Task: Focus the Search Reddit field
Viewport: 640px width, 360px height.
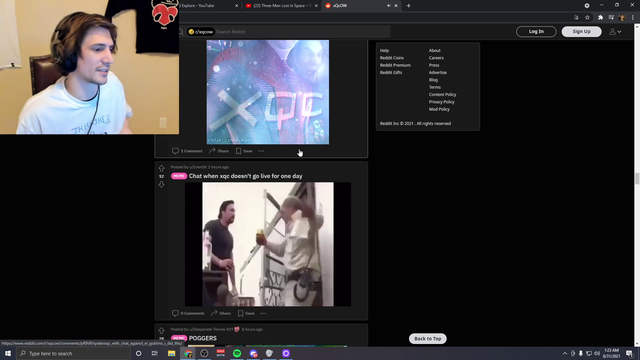Action: pyautogui.click(x=302, y=31)
